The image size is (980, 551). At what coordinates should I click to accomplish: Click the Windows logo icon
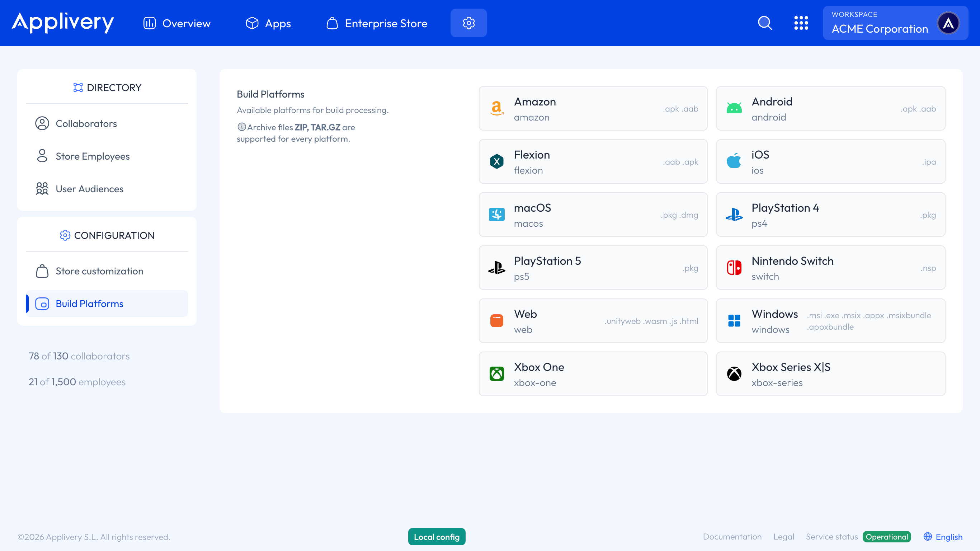(x=734, y=321)
